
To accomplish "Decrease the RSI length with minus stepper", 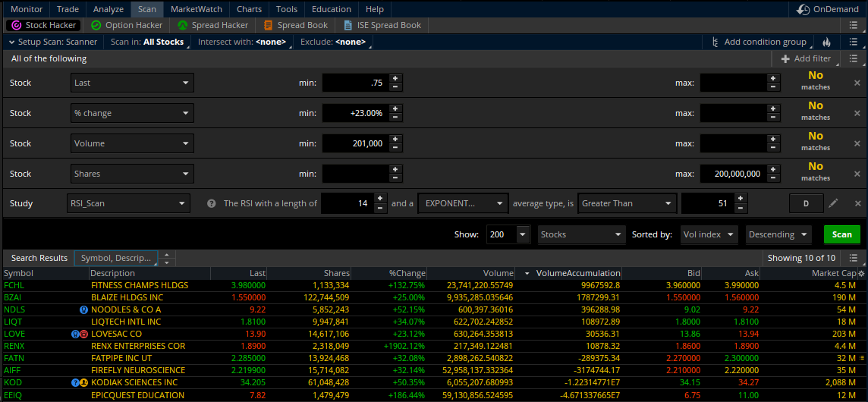I will [379, 208].
